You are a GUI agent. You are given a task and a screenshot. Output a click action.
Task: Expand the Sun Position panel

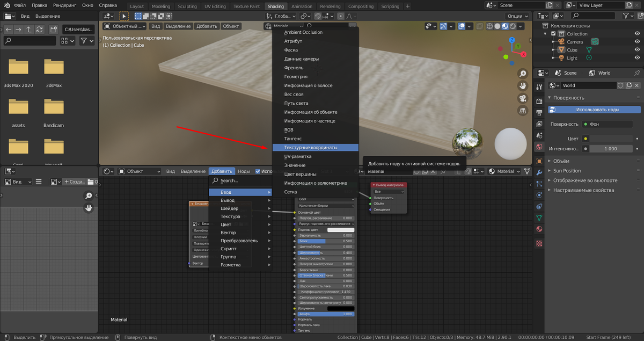click(566, 171)
